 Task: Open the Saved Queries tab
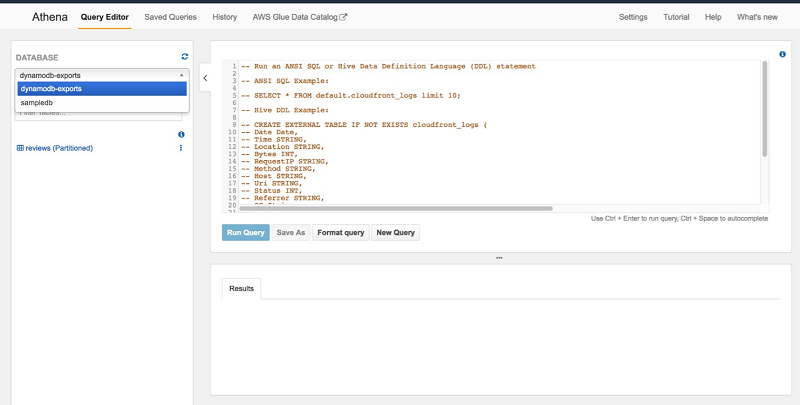170,17
